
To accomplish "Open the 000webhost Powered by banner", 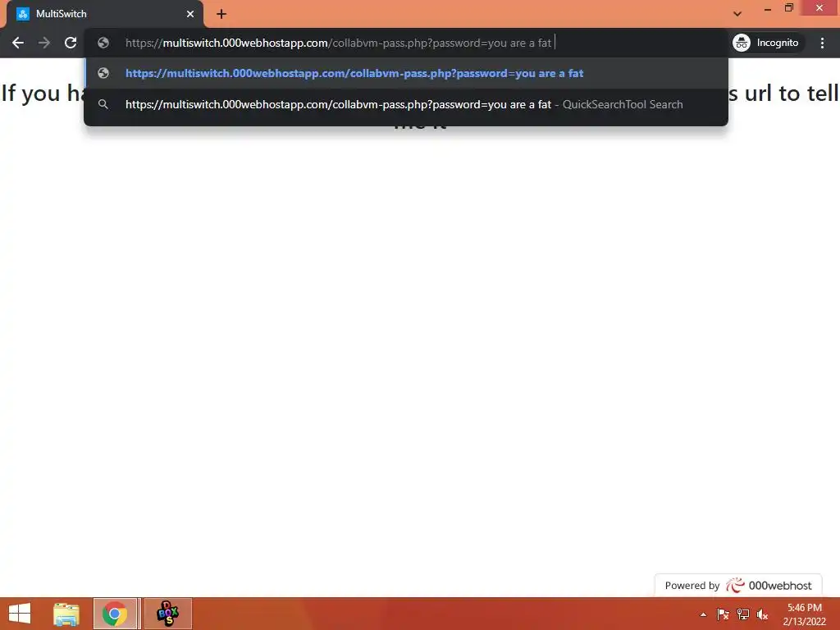I will click(x=738, y=586).
